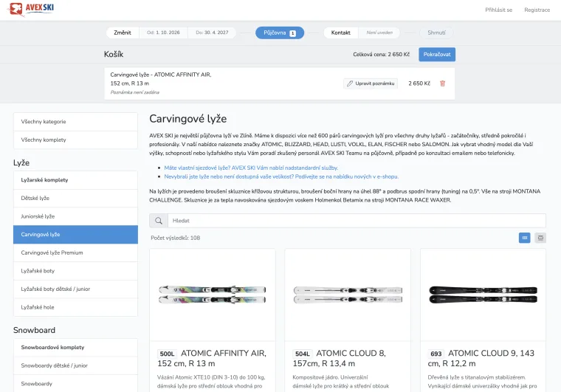
Task: Select Všechny komplety in the sidebar
Action: coord(75,140)
